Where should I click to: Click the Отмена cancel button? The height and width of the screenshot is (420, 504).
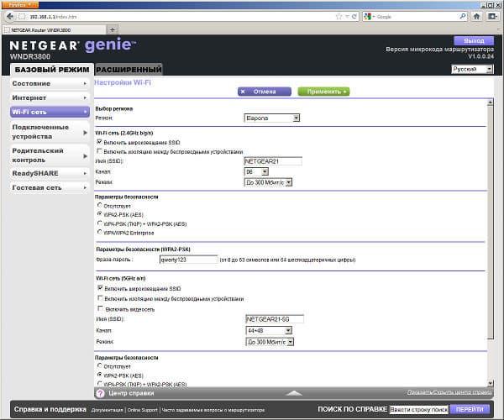265,92
